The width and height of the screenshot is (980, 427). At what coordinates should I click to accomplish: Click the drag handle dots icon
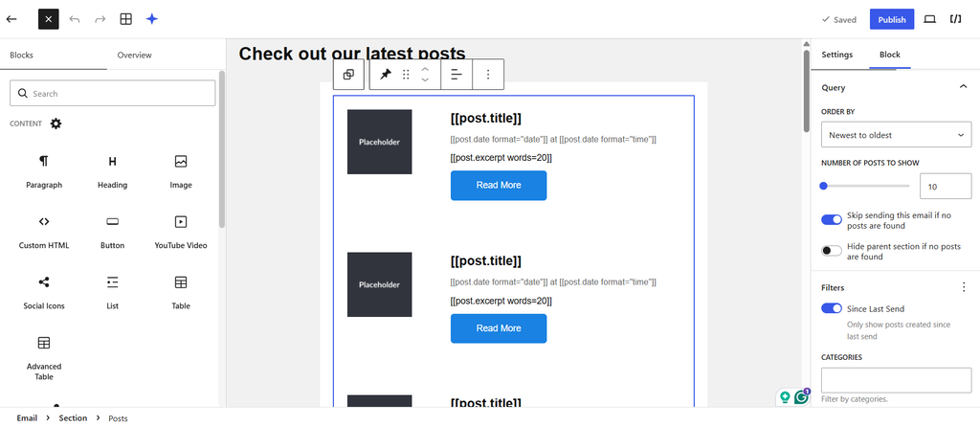pos(406,75)
